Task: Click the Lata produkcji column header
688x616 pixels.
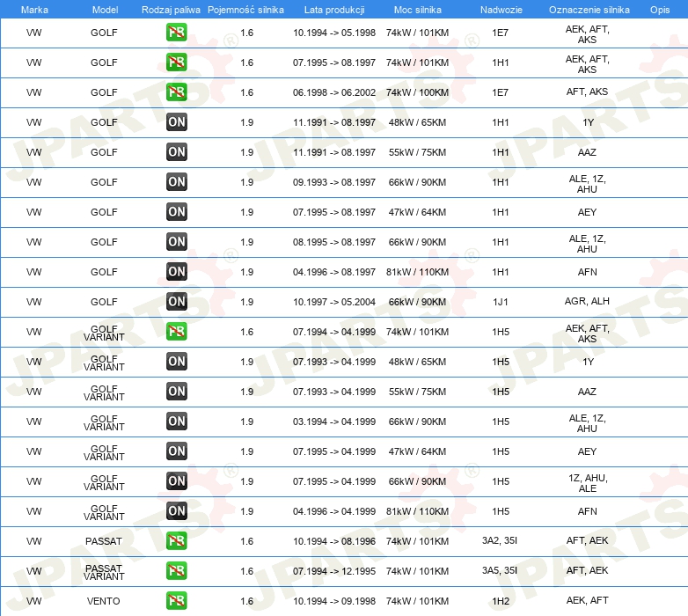Action: click(x=334, y=10)
